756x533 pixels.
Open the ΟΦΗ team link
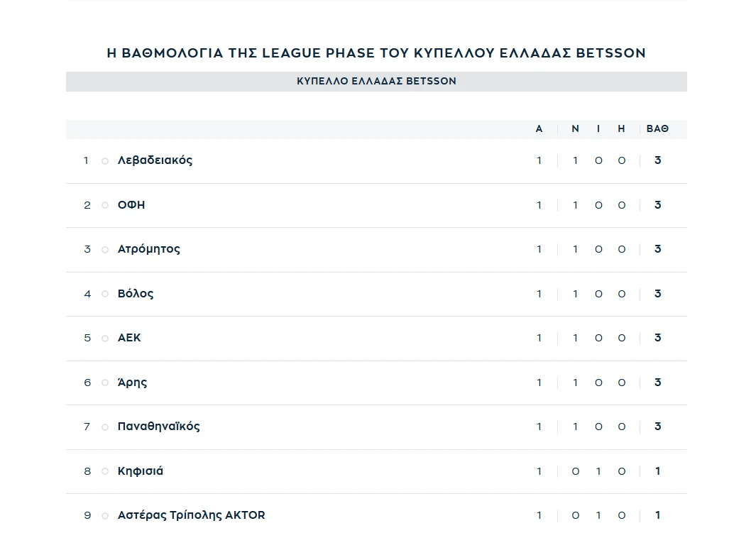coord(131,205)
